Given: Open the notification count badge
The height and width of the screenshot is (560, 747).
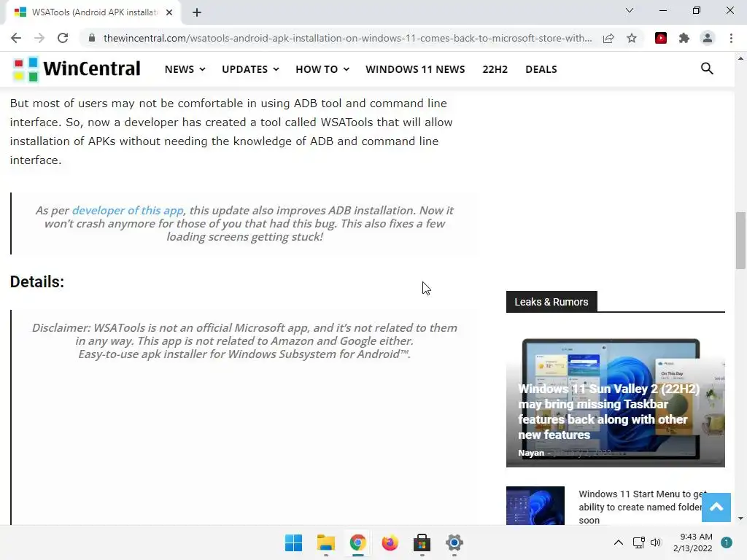Looking at the screenshot, I should pos(727,542).
